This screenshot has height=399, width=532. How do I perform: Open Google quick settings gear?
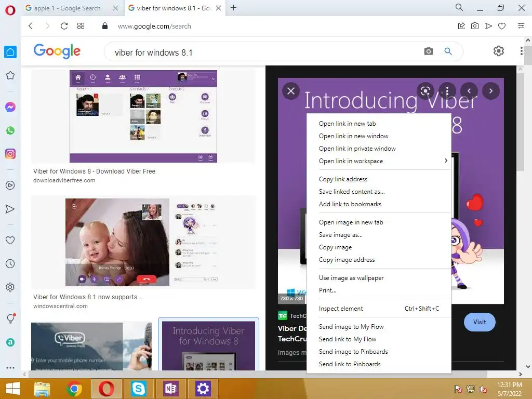tap(498, 51)
